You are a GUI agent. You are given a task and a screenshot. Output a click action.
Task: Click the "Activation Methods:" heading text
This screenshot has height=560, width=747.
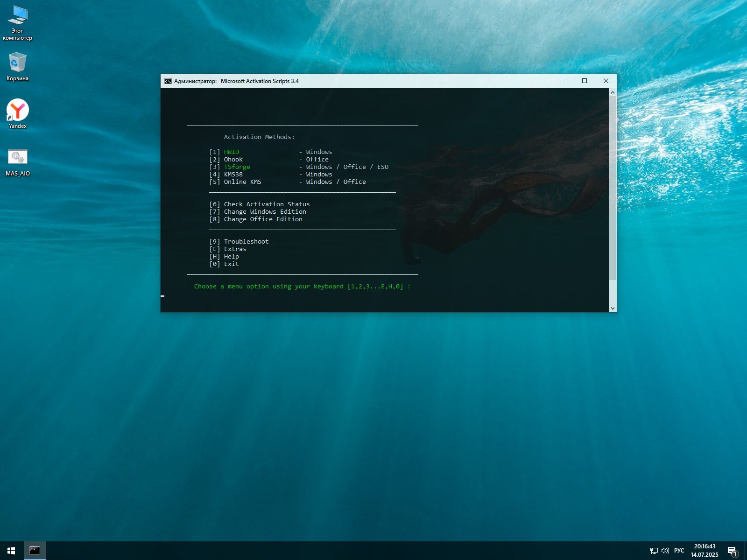point(259,137)
